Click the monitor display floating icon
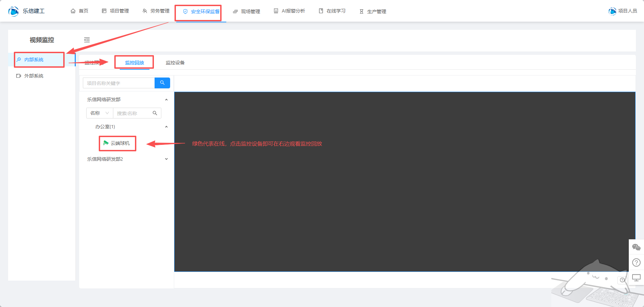 [x=636, y=278]
